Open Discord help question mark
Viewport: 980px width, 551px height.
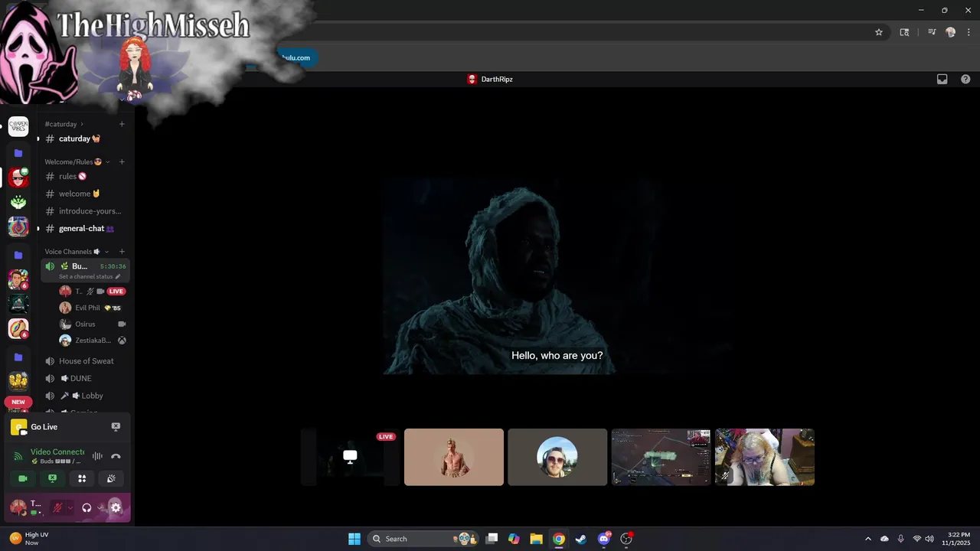point(965,79)
